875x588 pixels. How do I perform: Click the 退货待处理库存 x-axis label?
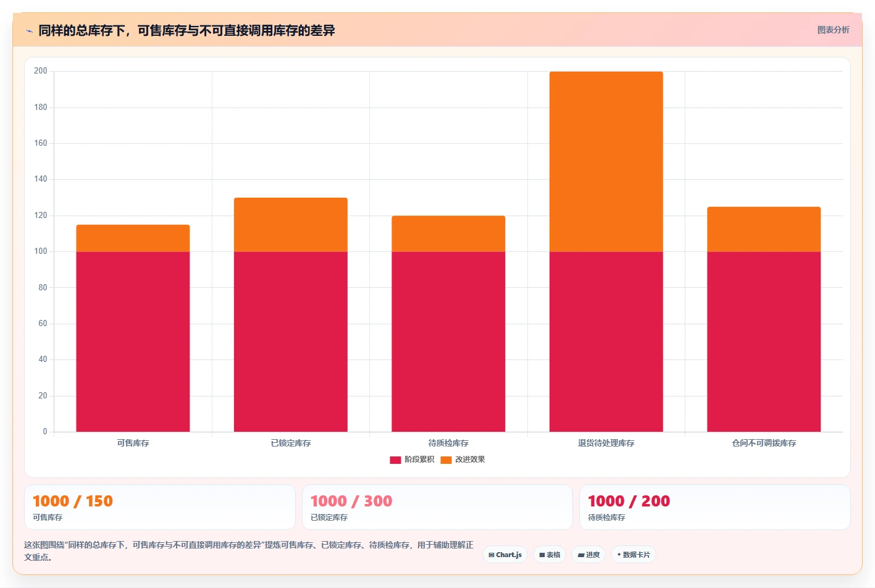point(606,443)
